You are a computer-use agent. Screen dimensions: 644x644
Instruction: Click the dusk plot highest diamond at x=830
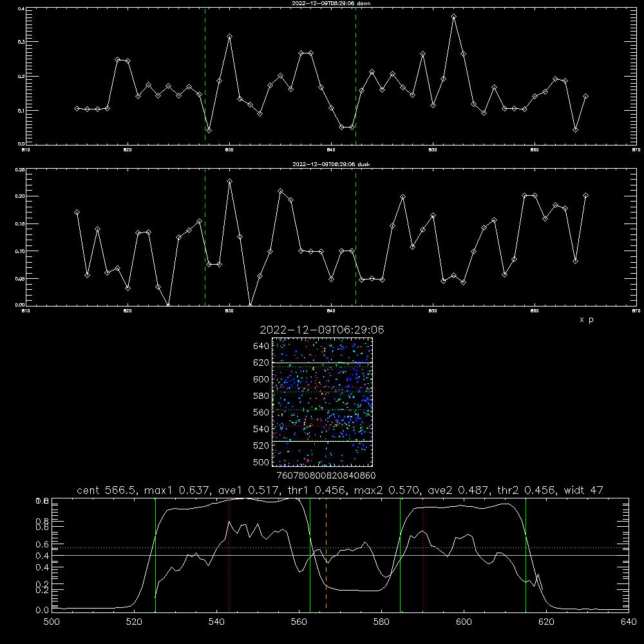[230, 181]
